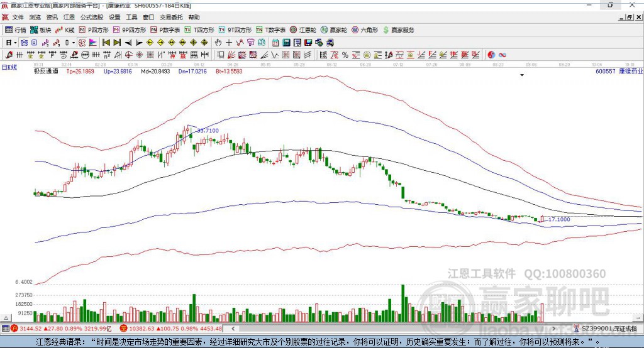This screenshot has height=348, width=644.
Task: Select the hand pan tool
Action: [218, 43]
